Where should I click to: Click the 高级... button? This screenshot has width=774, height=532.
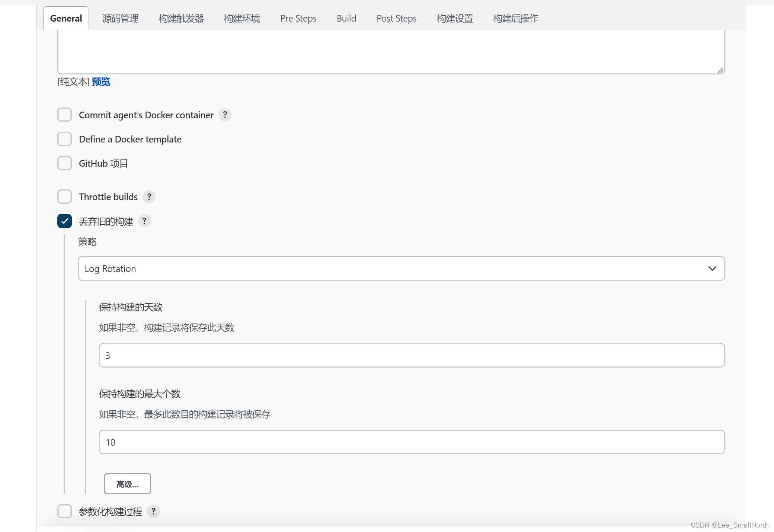pos(127,484)
